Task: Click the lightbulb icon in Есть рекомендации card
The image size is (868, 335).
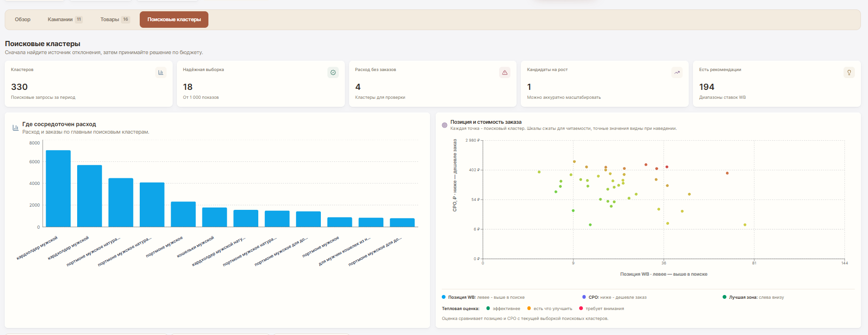Action: pyautogui.click(x=849, y=72)
